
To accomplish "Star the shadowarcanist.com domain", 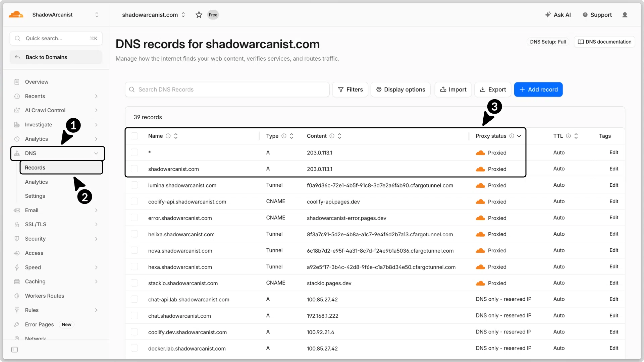I will 199,15.
